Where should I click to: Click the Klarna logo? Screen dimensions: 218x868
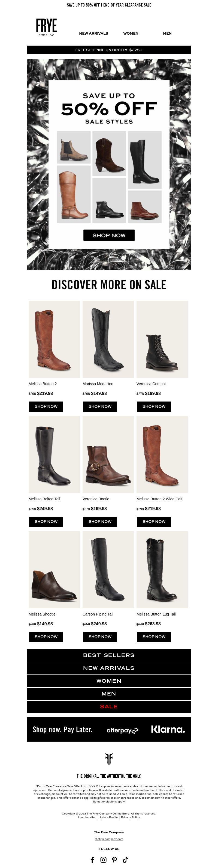click(168, 729)
